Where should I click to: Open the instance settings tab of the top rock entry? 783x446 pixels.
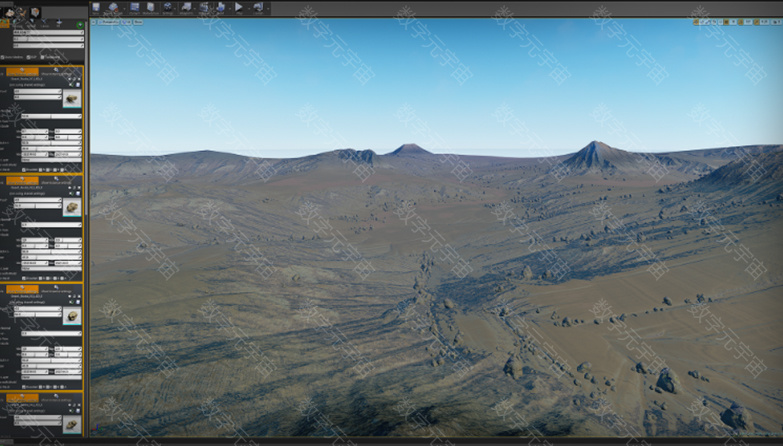coord(55,72)
